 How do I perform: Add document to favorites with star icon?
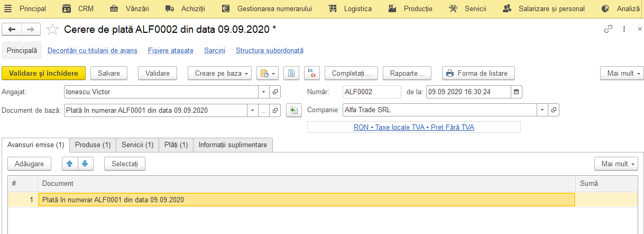[x=52, y=30]
